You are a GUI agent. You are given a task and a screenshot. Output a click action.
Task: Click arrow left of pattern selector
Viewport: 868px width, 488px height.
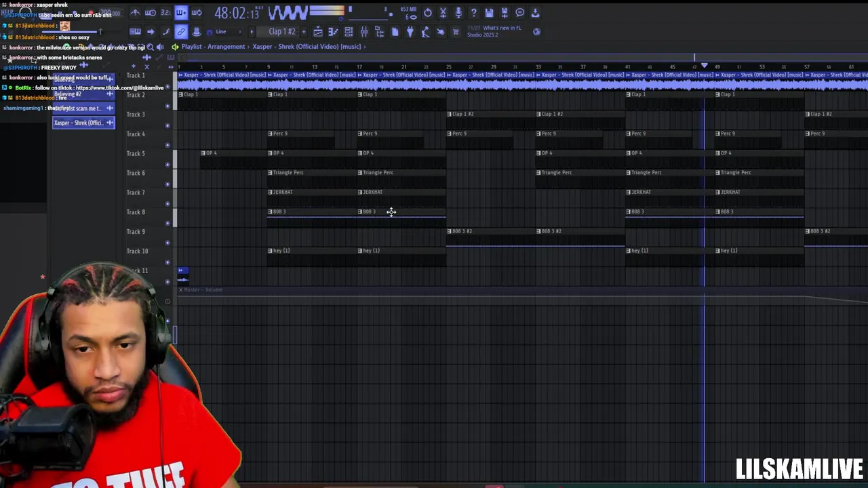pos(252,32)
